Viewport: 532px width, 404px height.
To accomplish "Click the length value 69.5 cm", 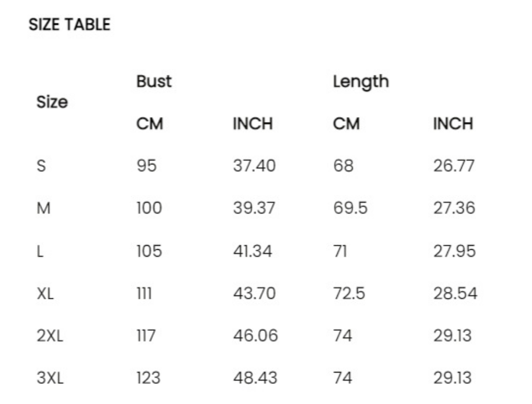I will pyautogui.click(x=350, y=209).
